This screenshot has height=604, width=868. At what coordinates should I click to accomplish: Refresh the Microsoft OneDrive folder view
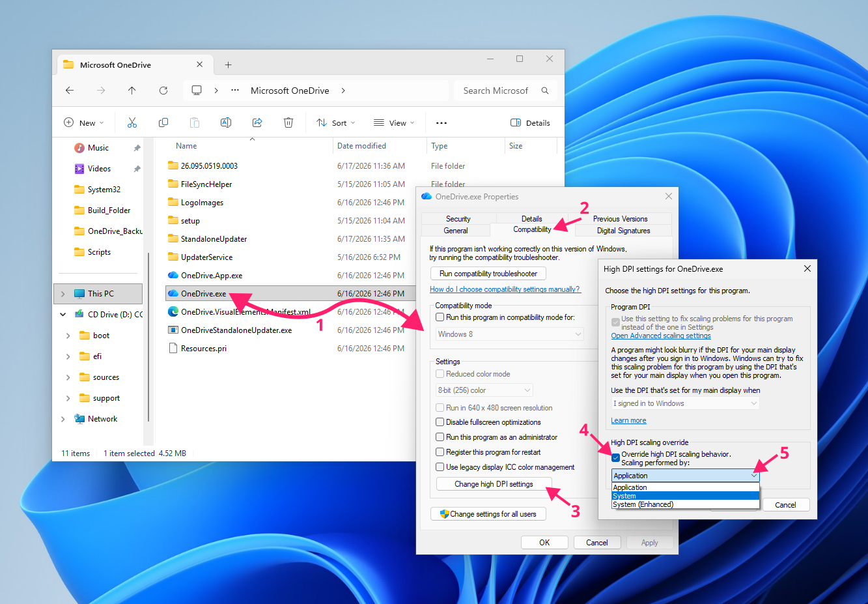click(163, 91)
